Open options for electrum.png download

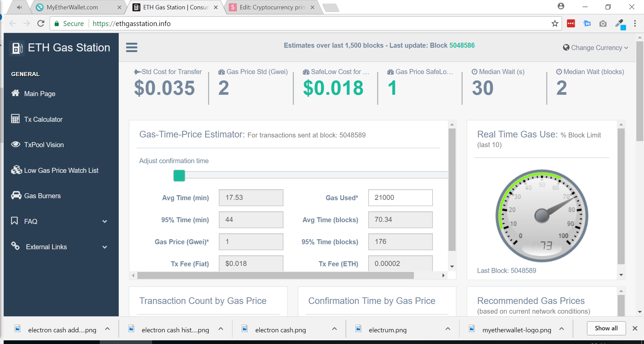tap(448, 329)
